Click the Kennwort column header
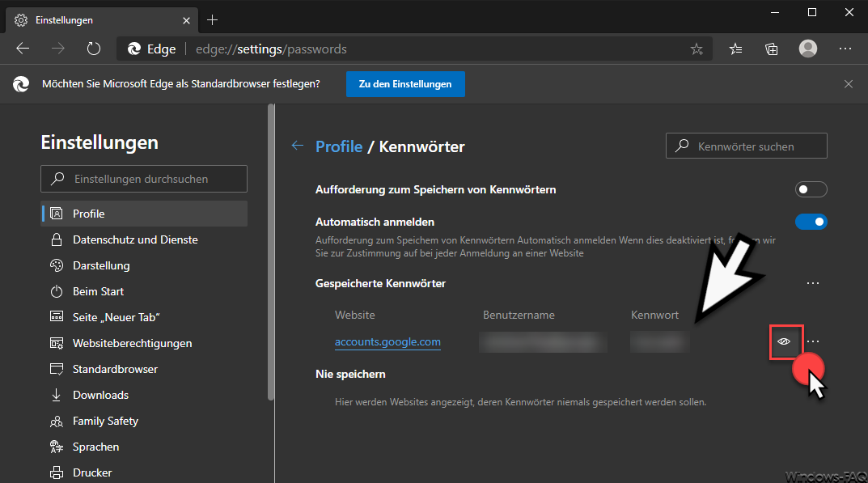868x483 pixels. pyautogui.click(x=655, y=316)
